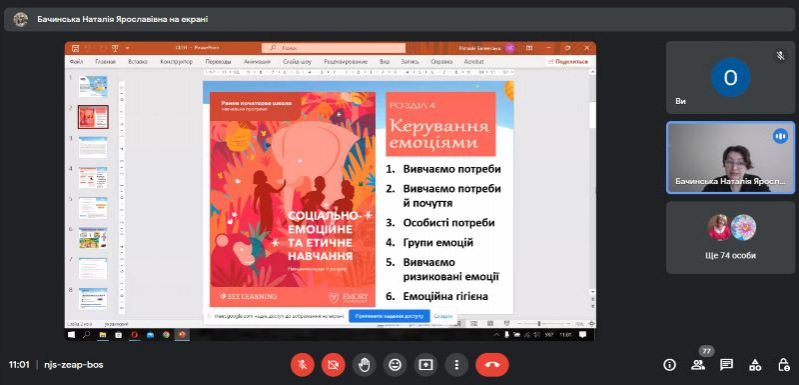The width and height of the screenshot is (799, 385).
Task: Raise hand in the meeting
Action: (364, 365)
